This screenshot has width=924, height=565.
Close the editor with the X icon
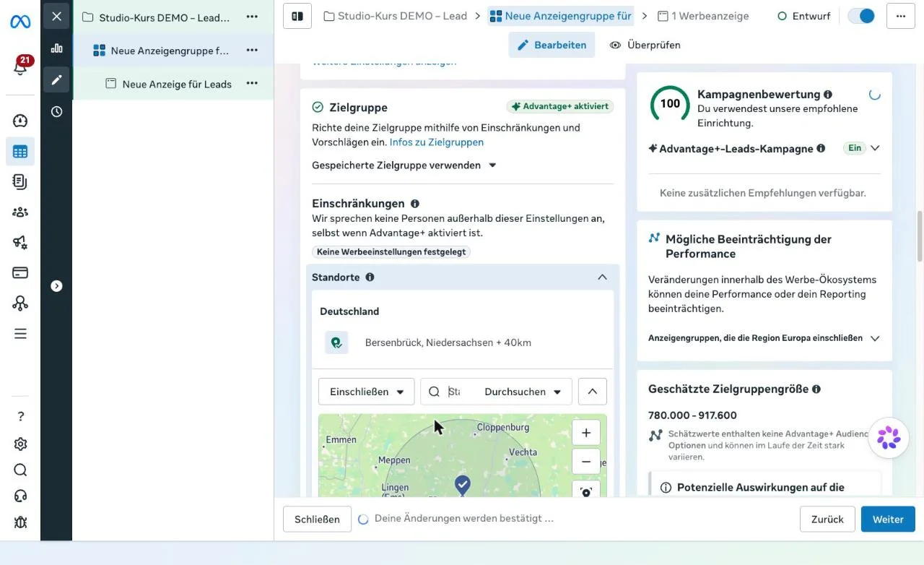[x=56, y=16]
